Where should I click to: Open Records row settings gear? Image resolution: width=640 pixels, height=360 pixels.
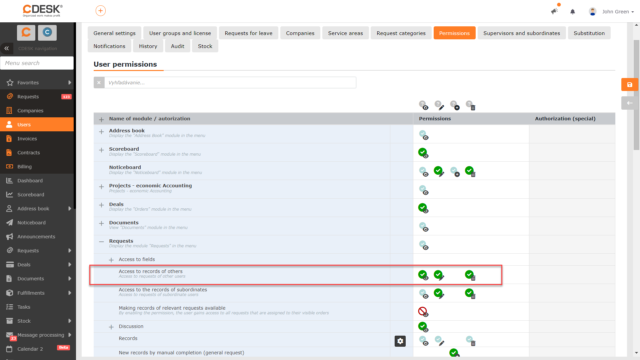click(x=400, y=341)
